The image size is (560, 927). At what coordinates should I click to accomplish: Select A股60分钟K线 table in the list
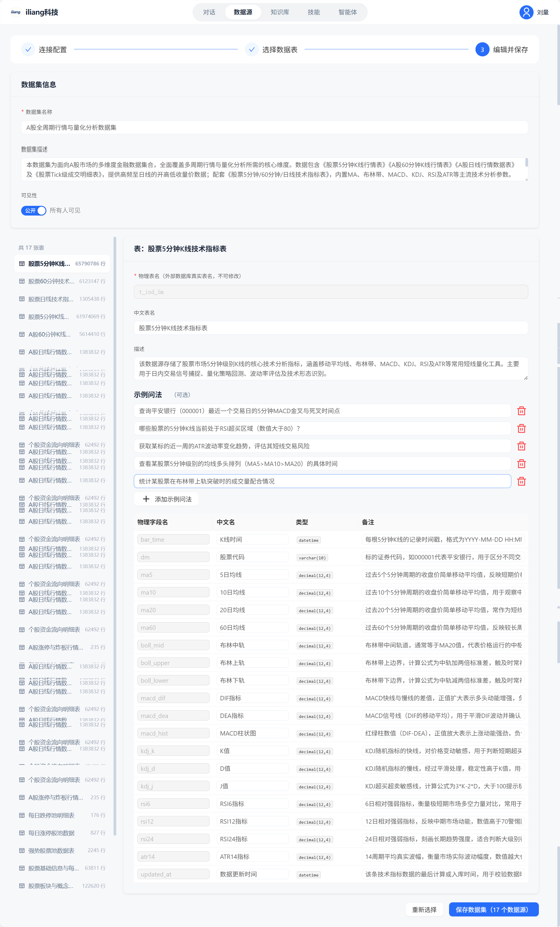(62, 334)
